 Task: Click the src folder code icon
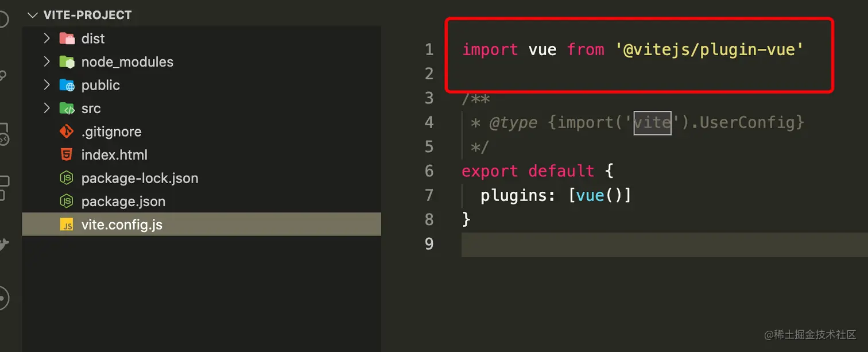pos(67,109)
